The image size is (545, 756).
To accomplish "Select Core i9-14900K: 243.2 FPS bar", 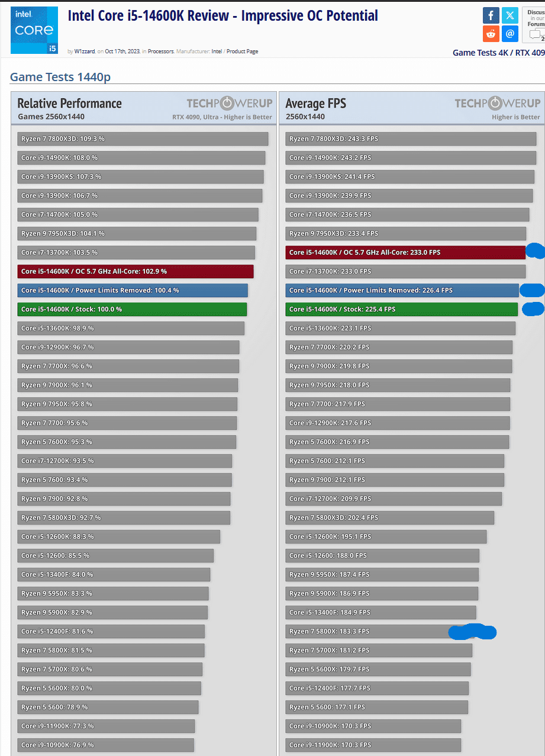I will (411, 157).
